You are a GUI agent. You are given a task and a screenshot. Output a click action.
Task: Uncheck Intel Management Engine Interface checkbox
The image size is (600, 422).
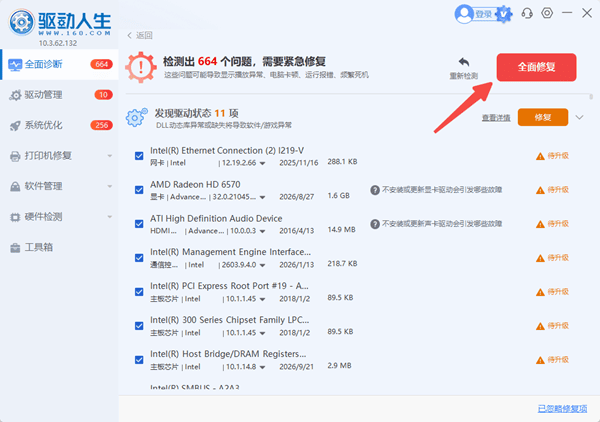(x=139, y=258)
